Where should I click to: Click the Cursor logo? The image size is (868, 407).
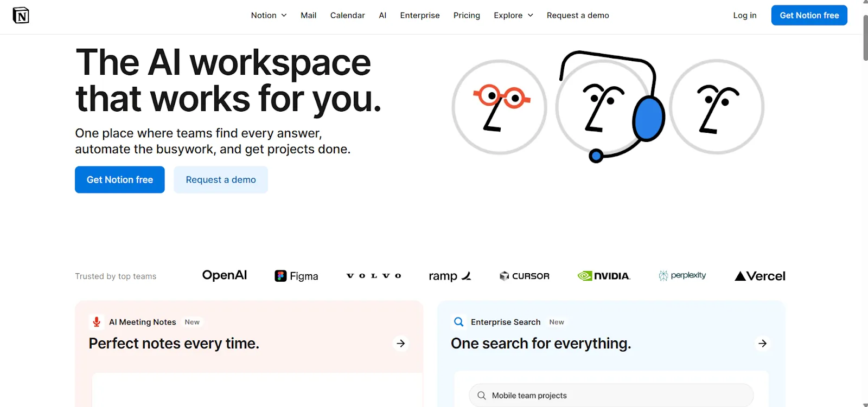[524, 276]
